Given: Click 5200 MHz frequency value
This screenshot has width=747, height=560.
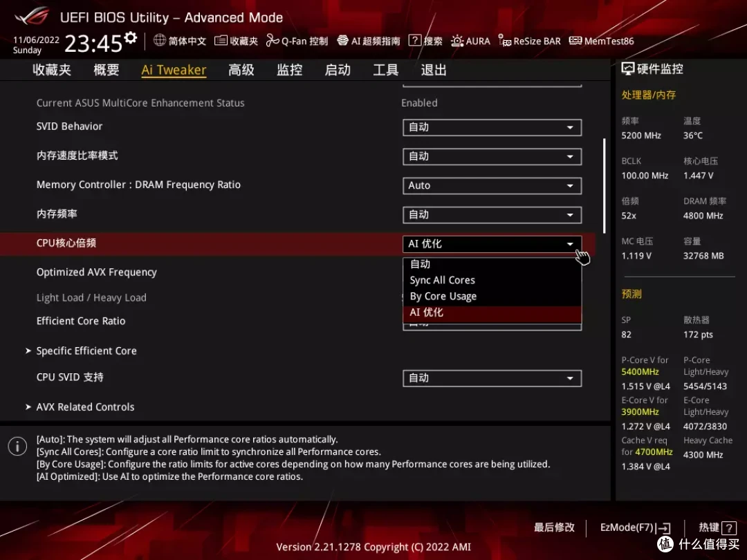Looking at the screenshot, I should (641, 136).
